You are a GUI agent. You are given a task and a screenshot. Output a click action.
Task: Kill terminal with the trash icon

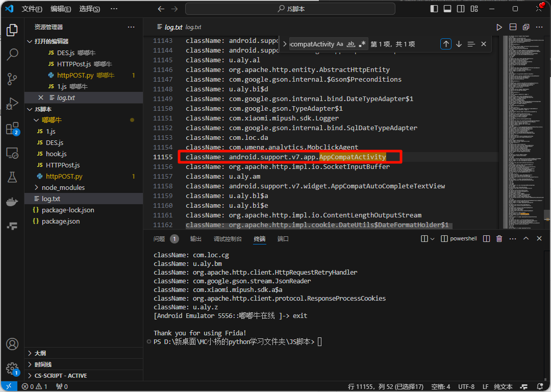coord(499,239)
